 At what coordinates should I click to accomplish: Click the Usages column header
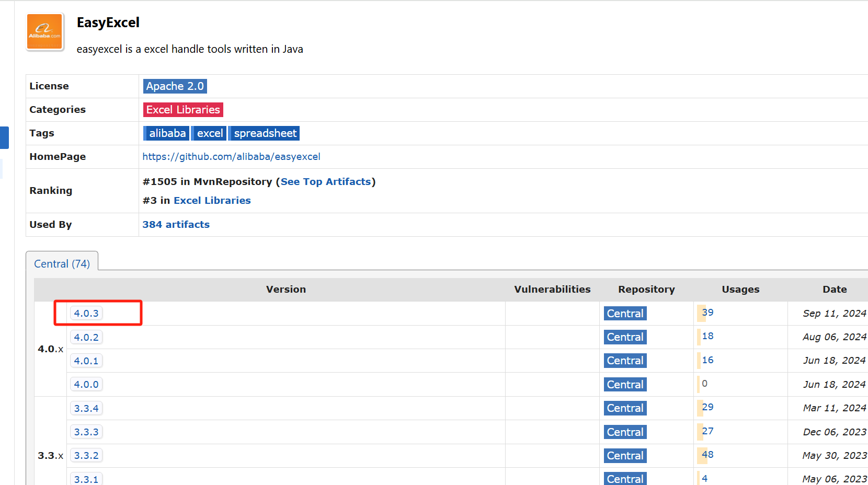(x=740, y=290)
